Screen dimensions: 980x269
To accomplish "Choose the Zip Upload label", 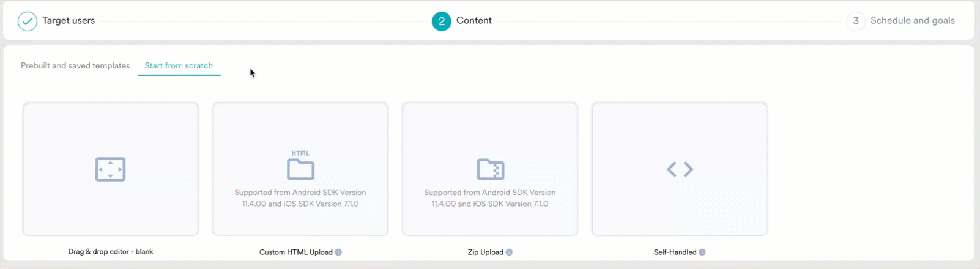I will click(x=486, y=252).
